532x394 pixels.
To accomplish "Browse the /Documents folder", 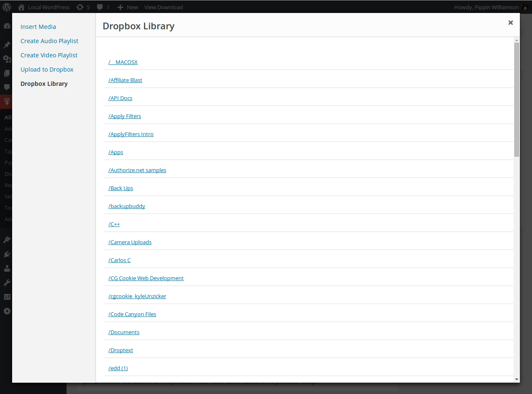I will [124, 332].
